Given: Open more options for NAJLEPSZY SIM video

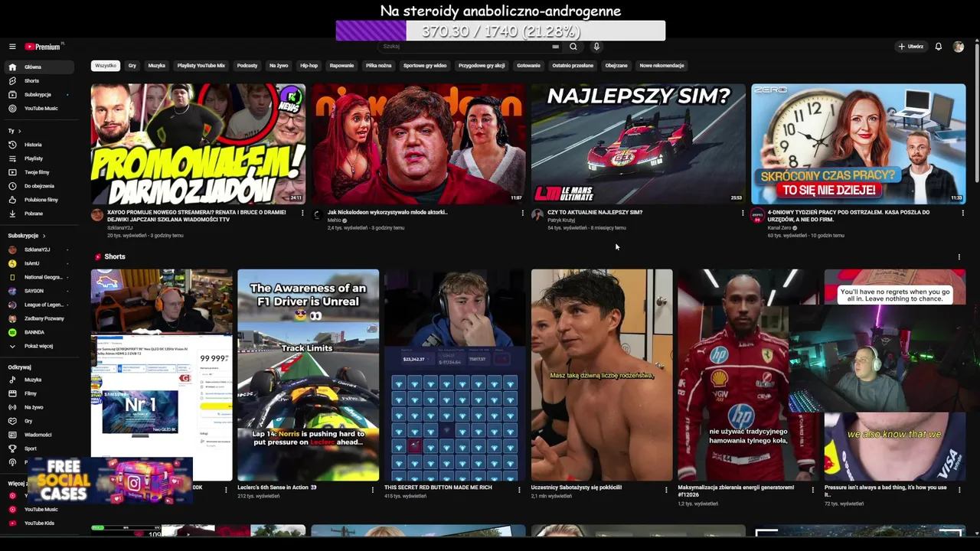Looking at the screenshot, I should point(743,213).
